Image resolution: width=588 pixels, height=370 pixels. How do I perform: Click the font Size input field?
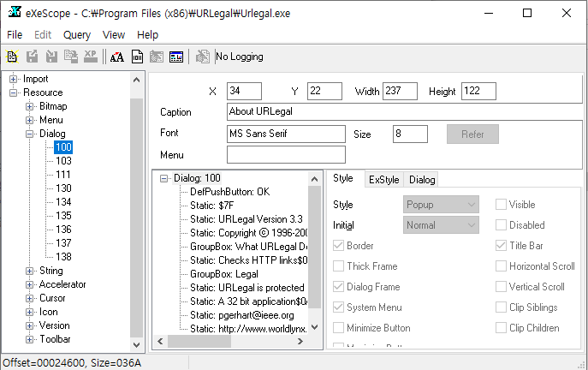click(410, 134)
